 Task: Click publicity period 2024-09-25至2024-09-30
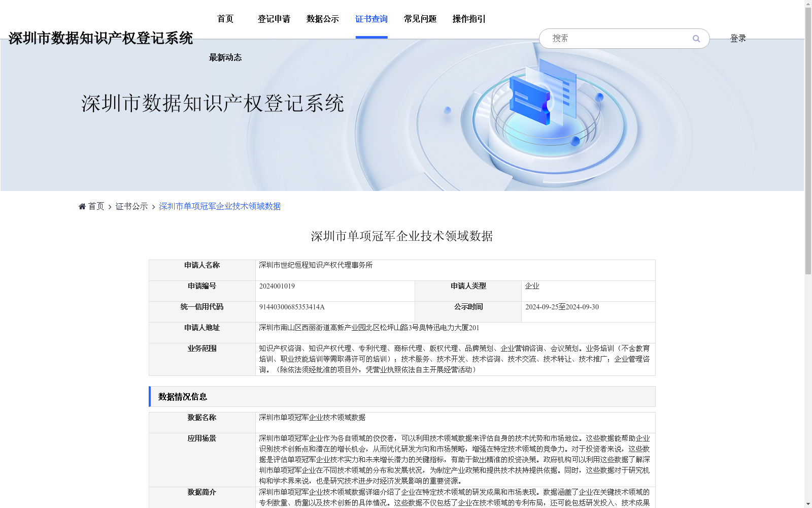(x=562, y=307)
